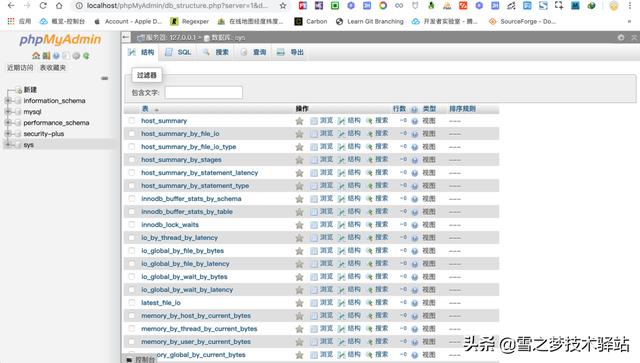The width and height of the screenshot is (640, 363).
Task: Open the 搜索 tab
Action: 216,52
